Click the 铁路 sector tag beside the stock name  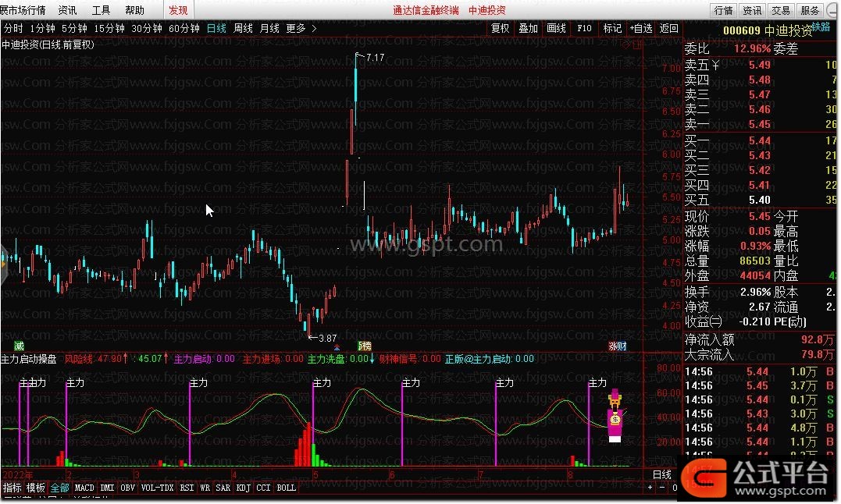(821, 26)
